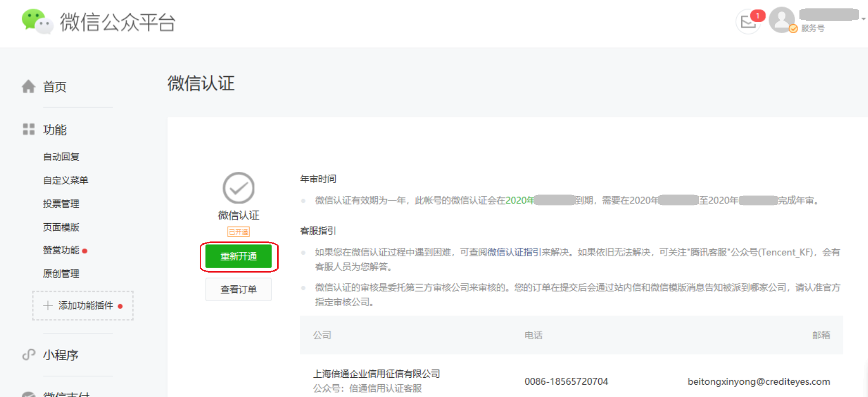The height and width of the screenshot is (397, 868).
Task: Open the message inbox envelope icon
Action: [x=748, y=22]
